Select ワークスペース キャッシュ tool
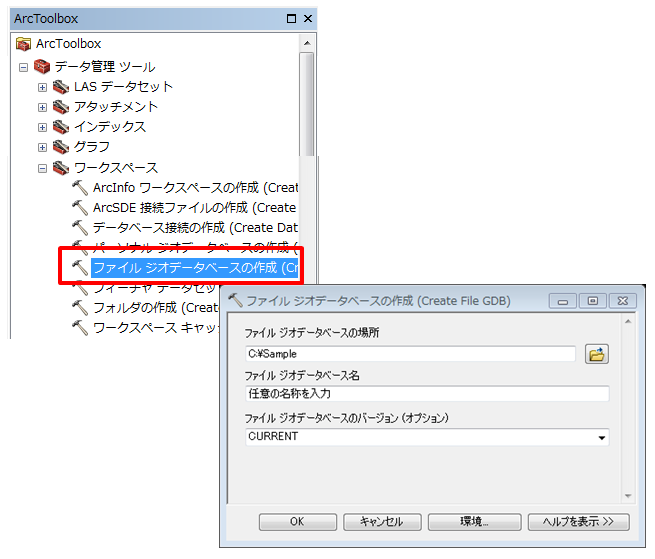 click(x=156, y=328)
